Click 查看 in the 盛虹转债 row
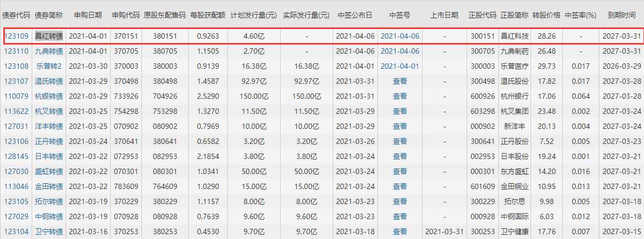The image size is (644, 239). click(400, 172)
